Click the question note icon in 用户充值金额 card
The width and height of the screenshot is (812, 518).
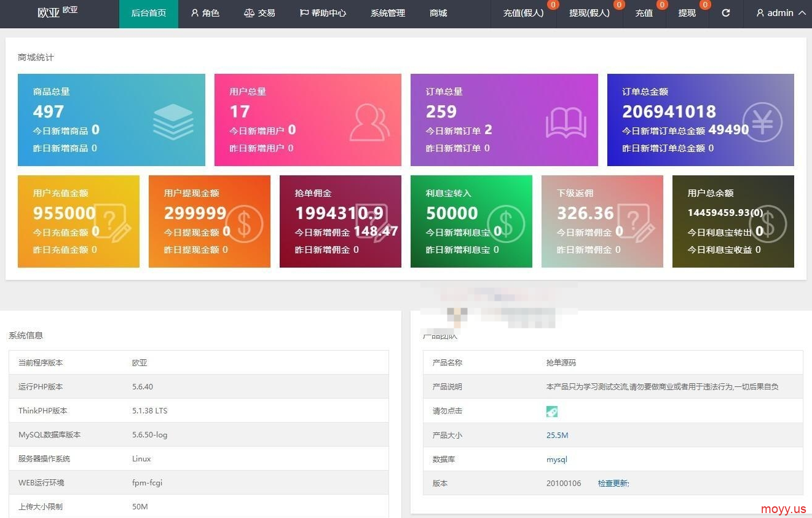coord(113,224)
